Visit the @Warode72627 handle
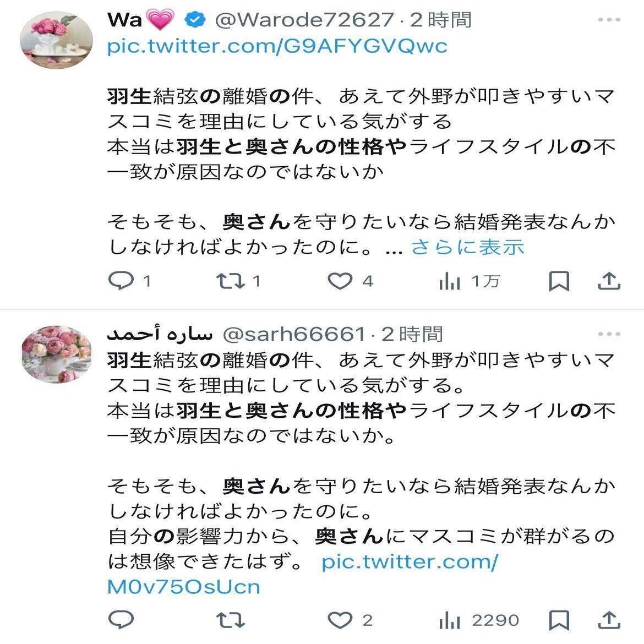The width and height of the screenshot is (644, 644). (x=304, y=20)
